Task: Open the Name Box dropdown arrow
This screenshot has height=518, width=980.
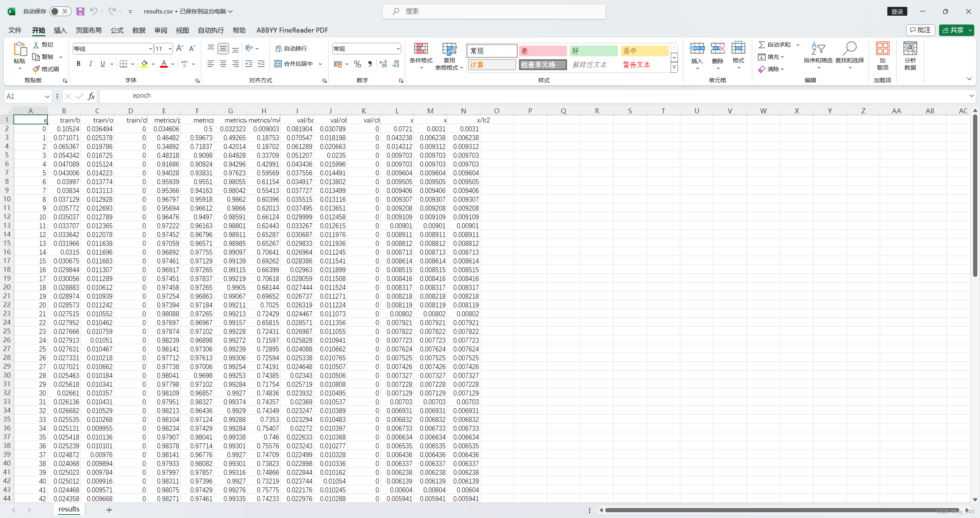Action: [47, 96]
